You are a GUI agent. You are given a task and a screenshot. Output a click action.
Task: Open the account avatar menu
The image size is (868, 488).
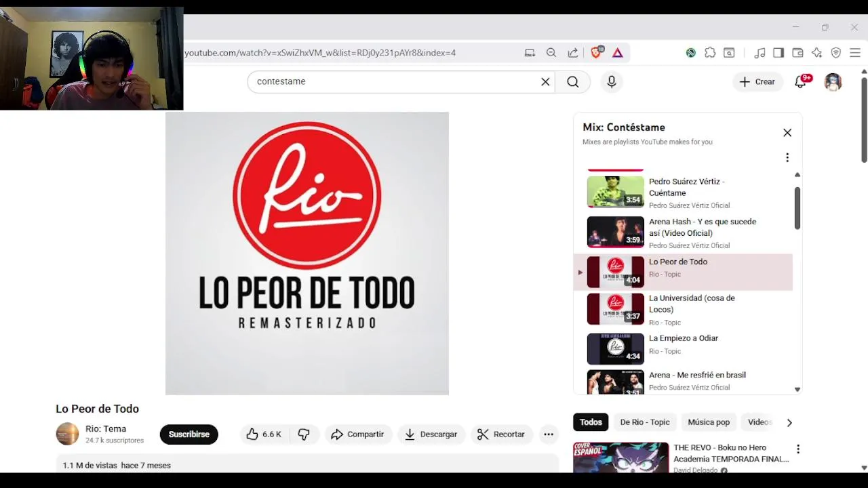click(833, 81)
